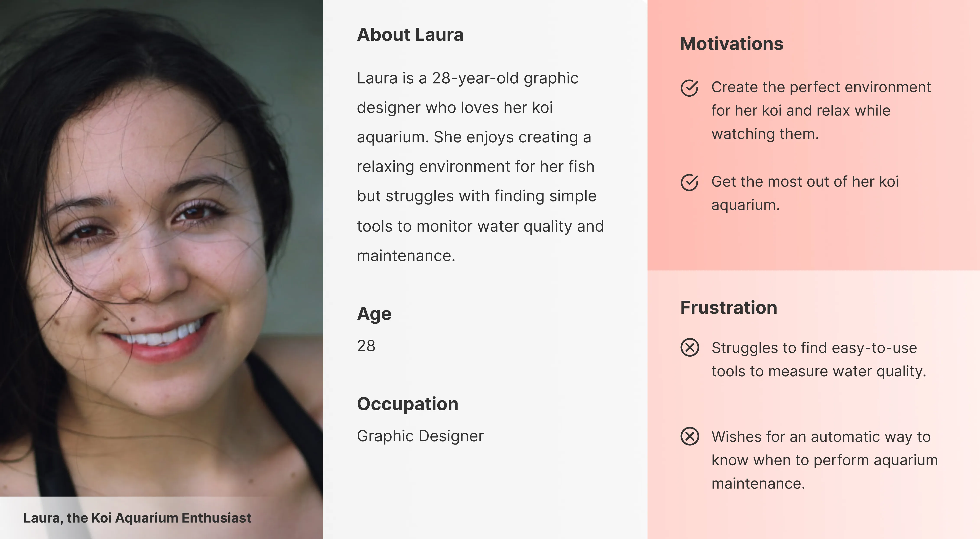Click the checkmark icon beside 'Create the perfect environment'

tap(689, 88)
